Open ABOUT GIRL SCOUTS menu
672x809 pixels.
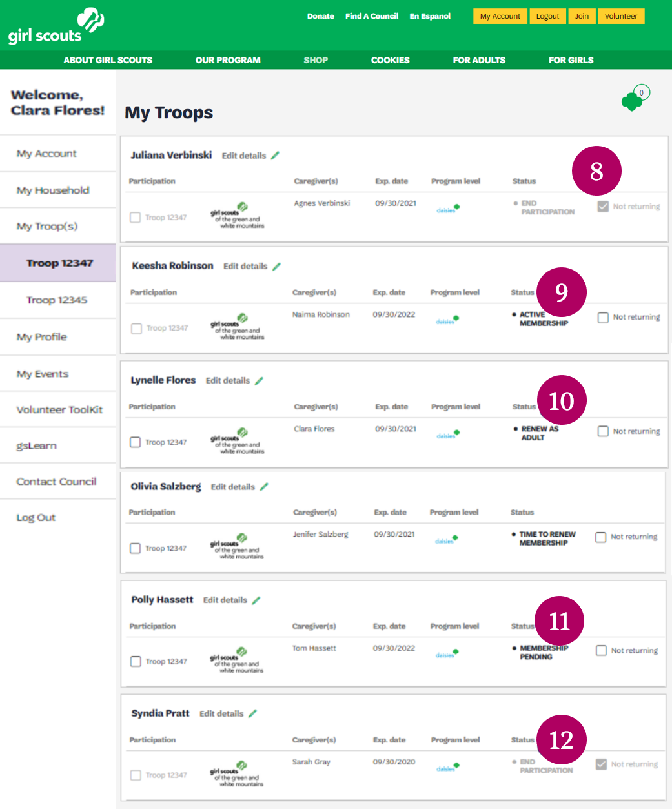[x=108, y=60]
